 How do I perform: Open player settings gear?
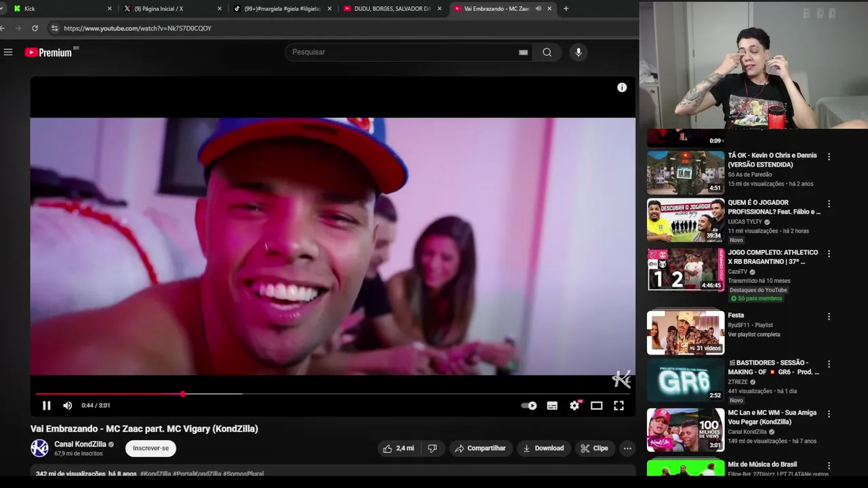(575, 405)
